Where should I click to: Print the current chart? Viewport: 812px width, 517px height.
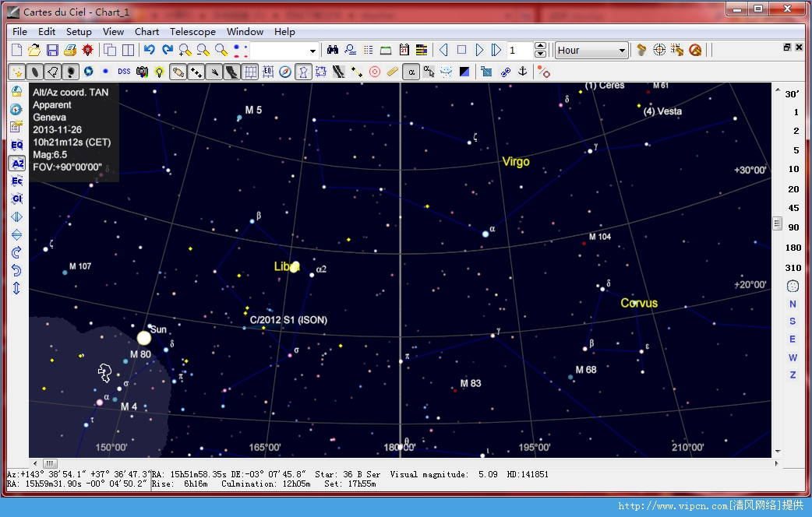pos(71,49)
